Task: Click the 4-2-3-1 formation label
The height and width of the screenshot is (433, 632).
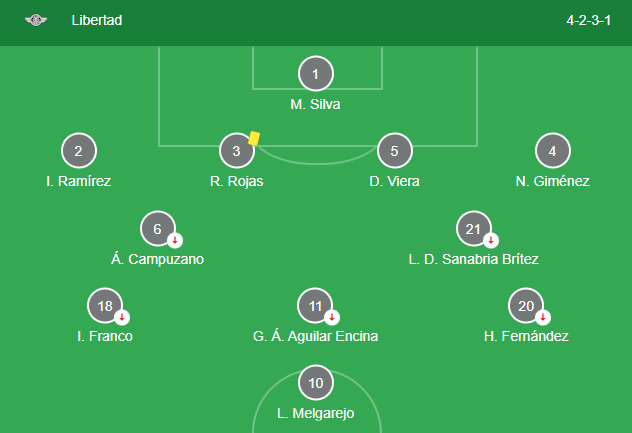Action: coord(588,20)
